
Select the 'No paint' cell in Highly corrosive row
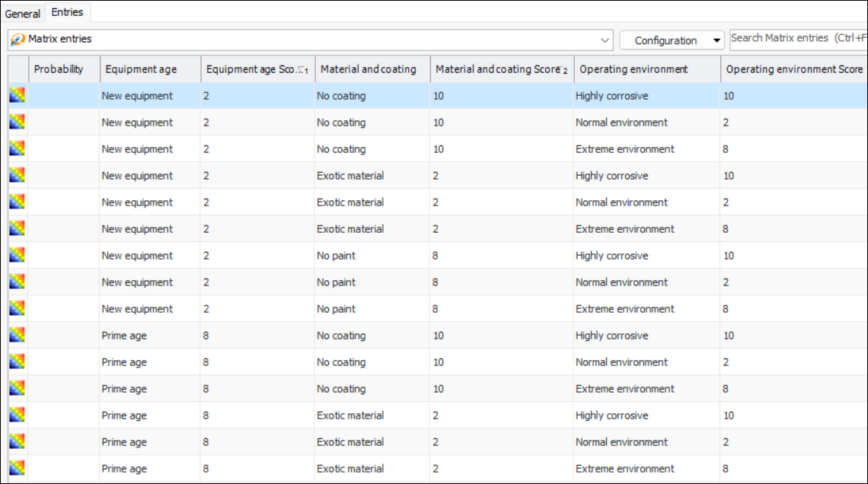pos(337,256)
